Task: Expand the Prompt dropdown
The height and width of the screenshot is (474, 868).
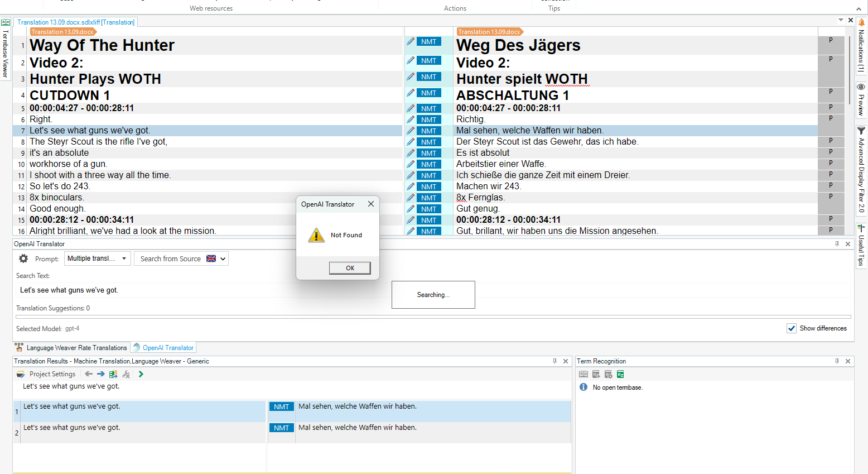Action: (124, 258)
